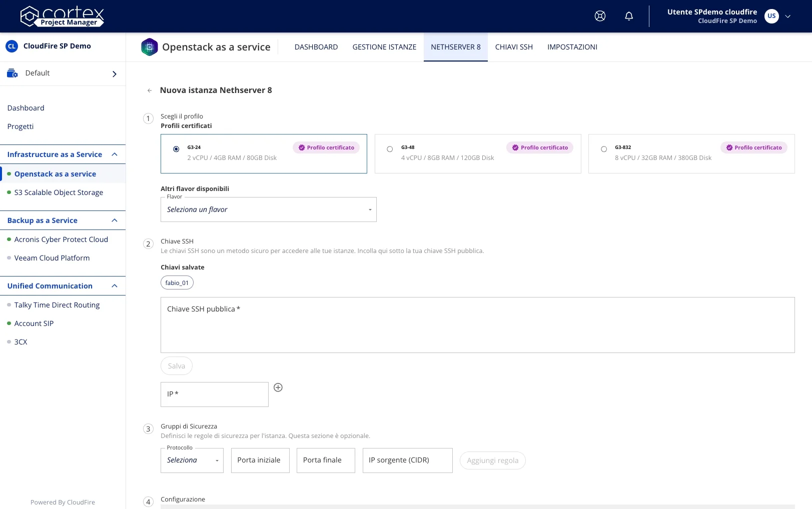This screenshot has height=509, width=812.
Task: Select the saved key fabio_01
Action: tap(177, 282)
